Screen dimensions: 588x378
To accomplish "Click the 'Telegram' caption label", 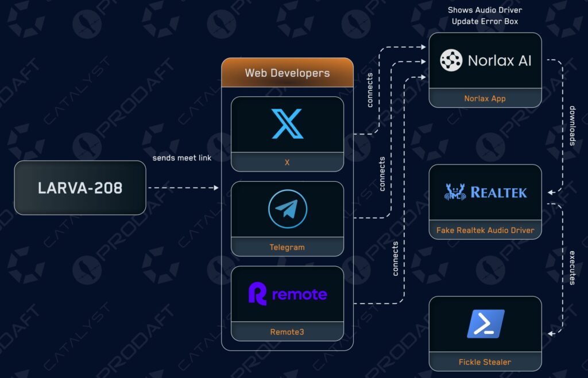I will [287, 247].
